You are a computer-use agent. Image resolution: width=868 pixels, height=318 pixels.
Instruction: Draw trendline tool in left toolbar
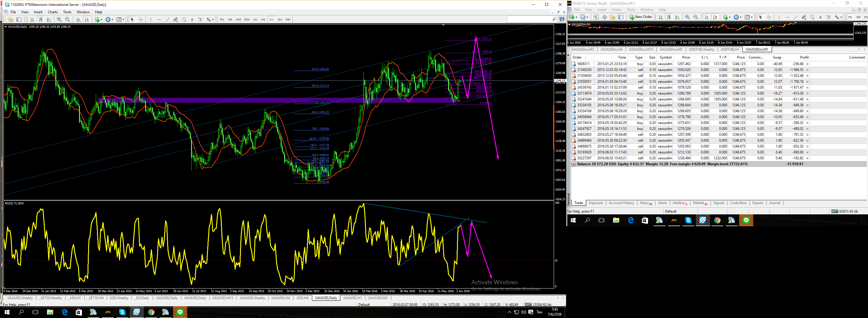pyautogui.click(x=167, y=19)
